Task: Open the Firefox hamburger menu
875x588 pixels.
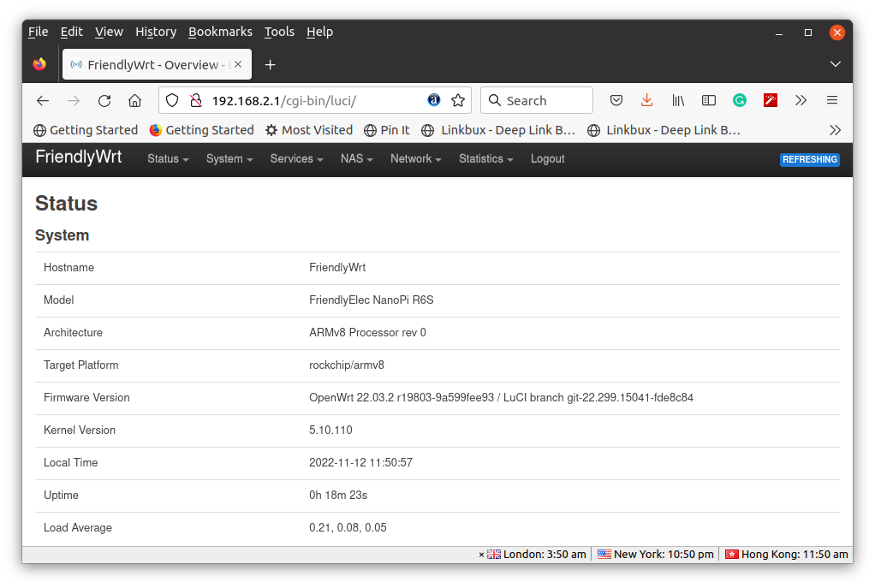Action: (x=832, y=100)
